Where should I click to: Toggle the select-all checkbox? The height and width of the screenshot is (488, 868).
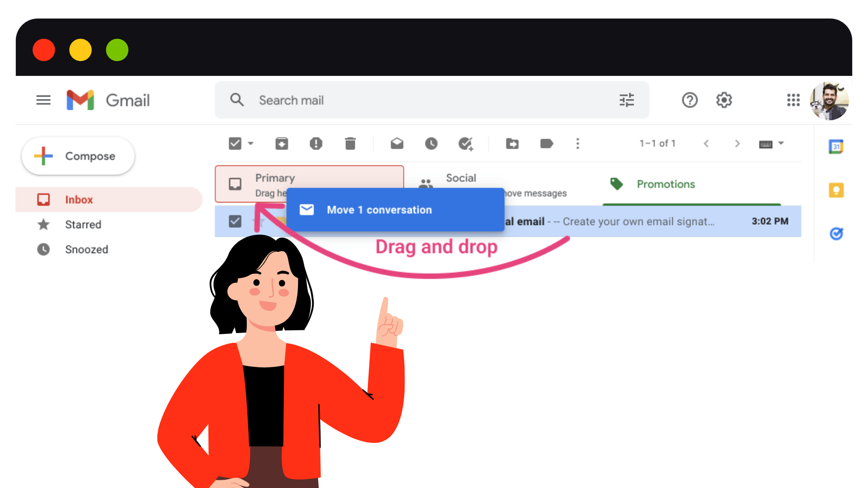(x=235, y=144)
